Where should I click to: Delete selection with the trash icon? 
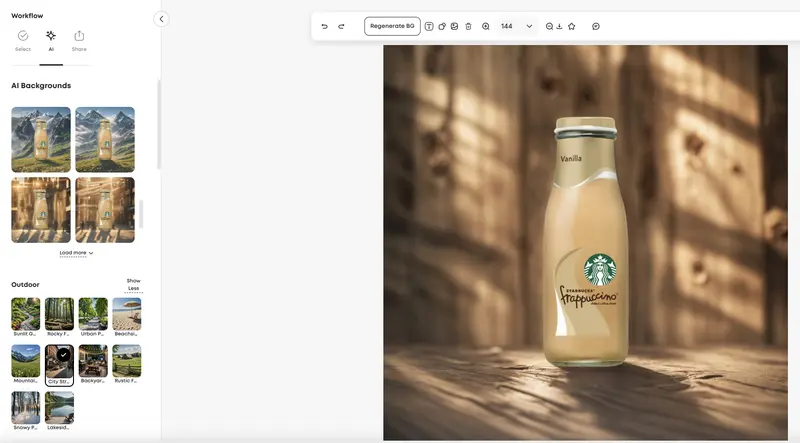coord(468,26)
